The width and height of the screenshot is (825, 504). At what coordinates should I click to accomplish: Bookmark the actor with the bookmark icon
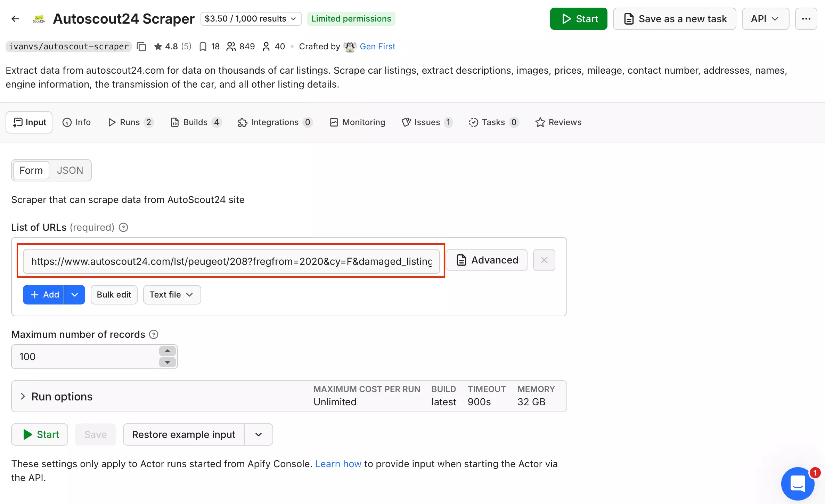tap(203, 47)
